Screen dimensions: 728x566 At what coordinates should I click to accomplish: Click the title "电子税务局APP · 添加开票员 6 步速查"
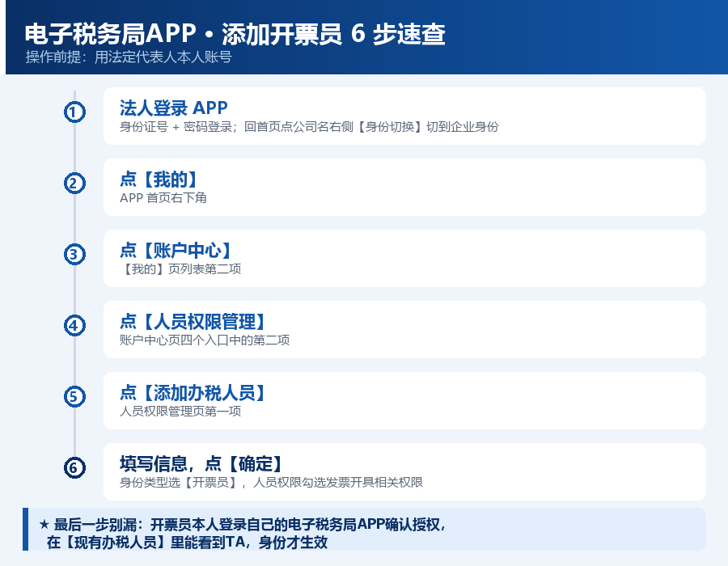[235, 34]
